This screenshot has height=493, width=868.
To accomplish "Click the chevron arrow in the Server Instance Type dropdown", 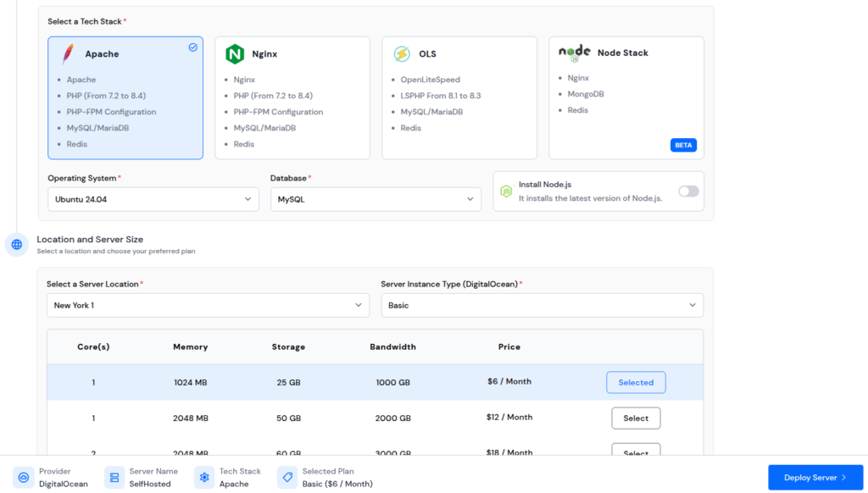I will (x=693, y=306).
